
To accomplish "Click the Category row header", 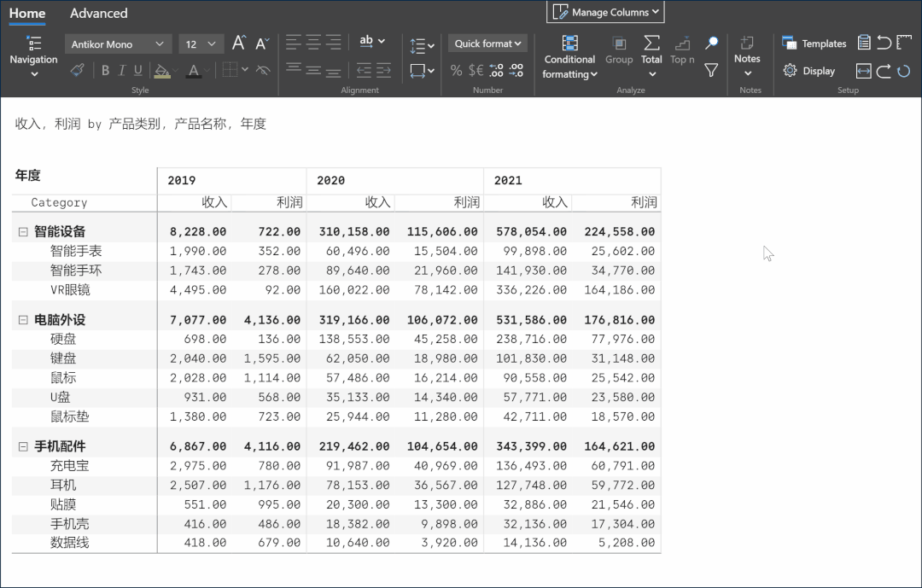I will 60,203.
